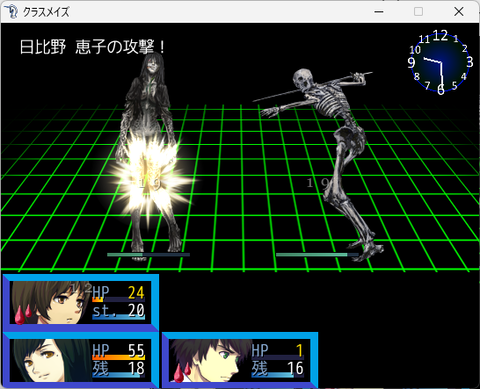Minimize the クラスメイズ window
Screen dimensions: 480x389
coord(379,12)
